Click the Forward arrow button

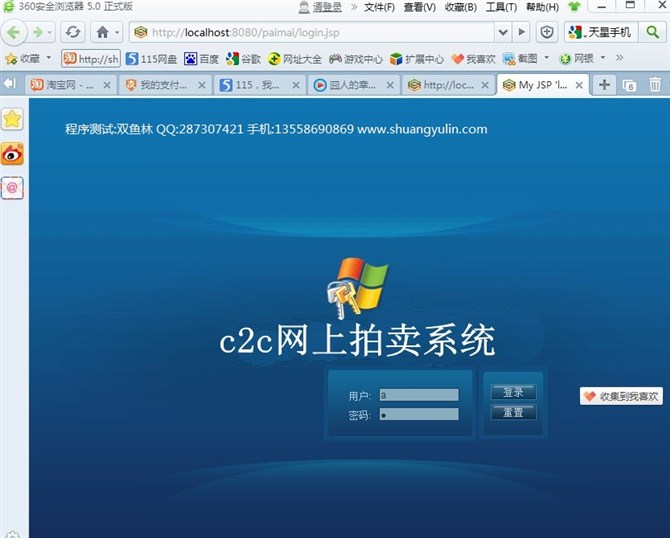38,32
